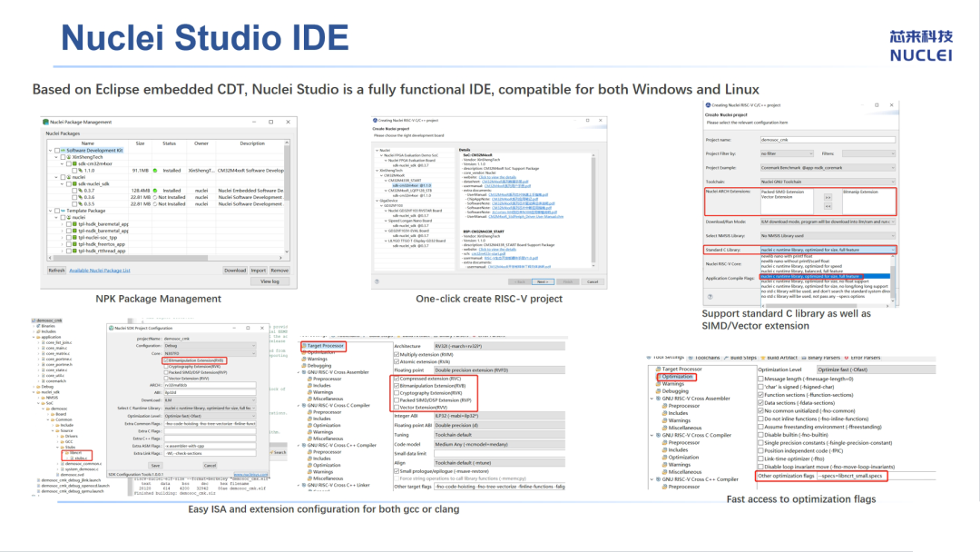Collapse GNU RISC-V Cross C++ Linker node
The width and height of the screenshot is (980, 552).
pyautogui.click(x=299, y=485)
